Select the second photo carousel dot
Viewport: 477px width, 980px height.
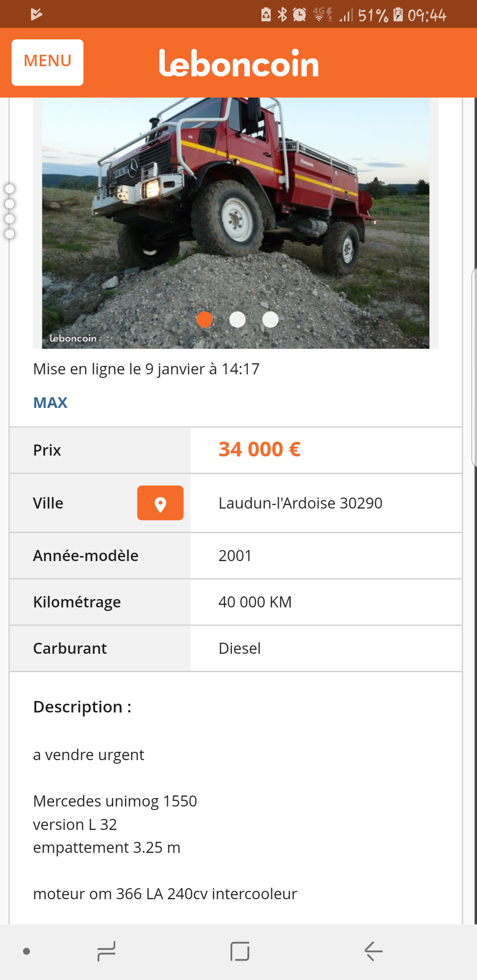pos(238,319)
